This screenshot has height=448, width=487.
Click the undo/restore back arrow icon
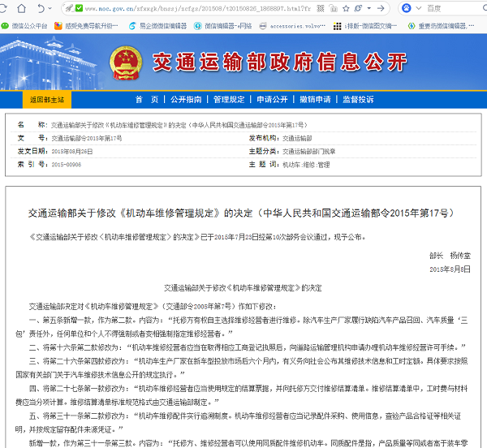[41, 8]
